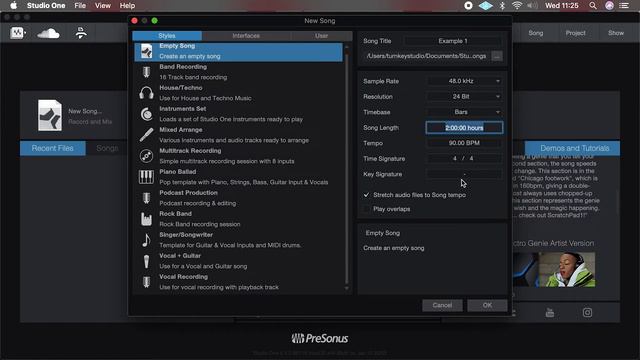
Task: Click the Singer/Songwriter note icon
Action: 146,240
